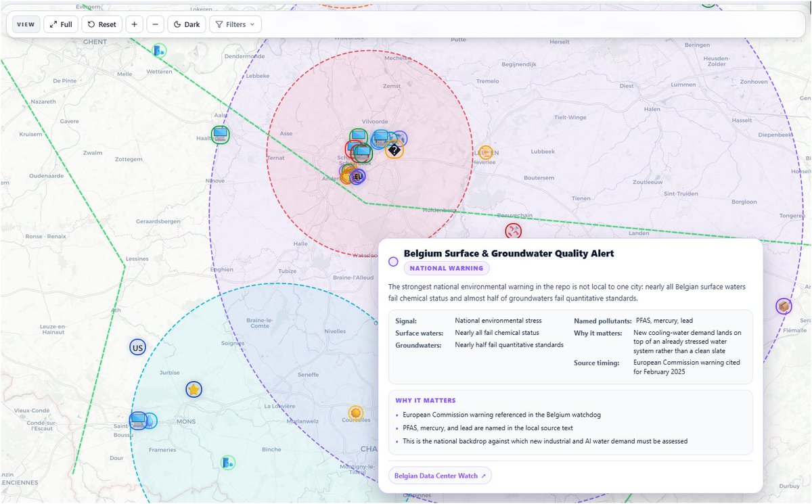Click 'National environmental stress' signal value

[x=498, y=321]
